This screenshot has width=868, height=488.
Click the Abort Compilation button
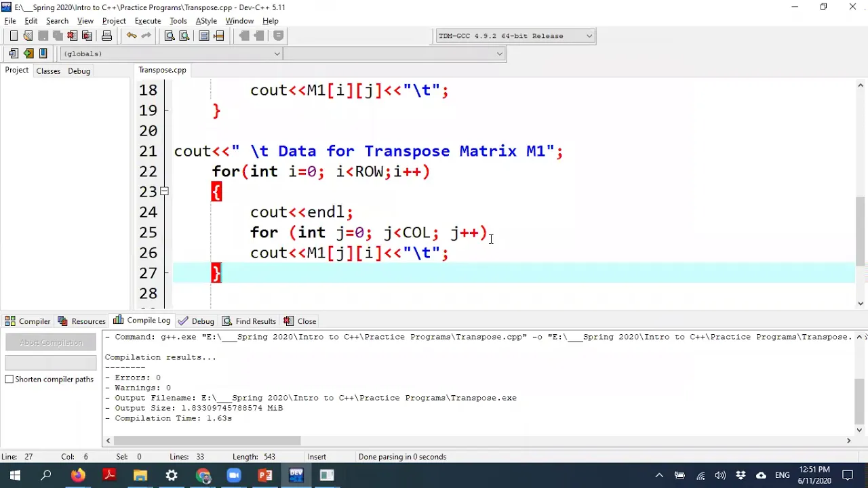[x=51, y=342]
